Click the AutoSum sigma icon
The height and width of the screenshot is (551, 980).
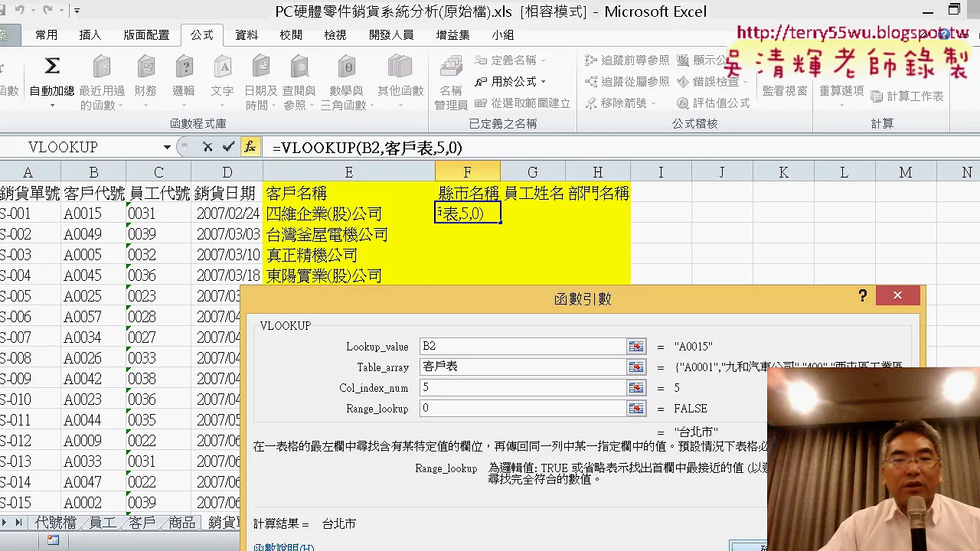52,67
